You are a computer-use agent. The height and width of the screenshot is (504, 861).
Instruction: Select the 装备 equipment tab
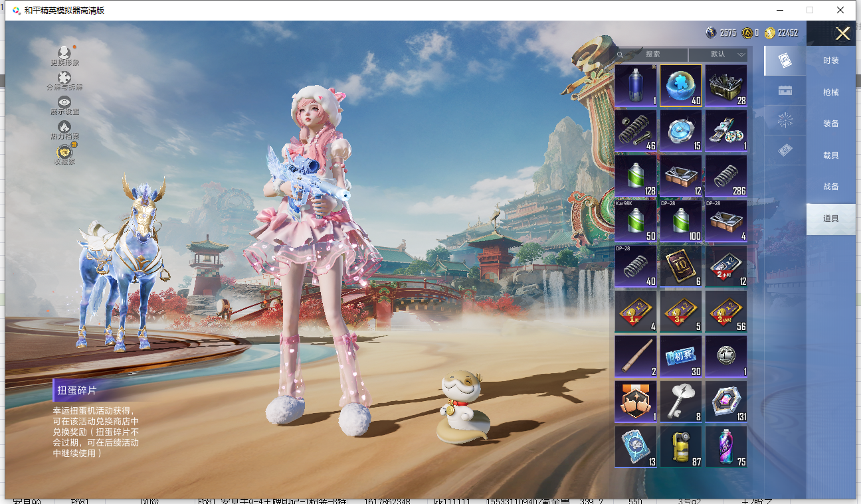coord(830,124)
